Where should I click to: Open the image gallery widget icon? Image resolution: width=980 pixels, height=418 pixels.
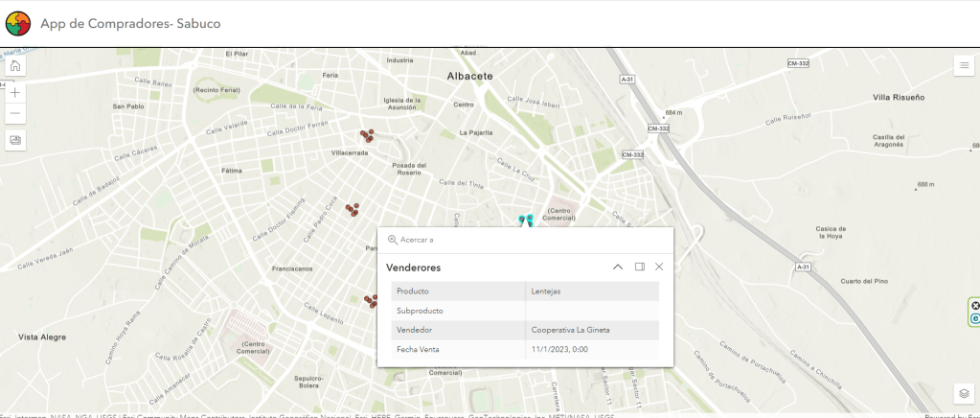[x=15, y=140]
